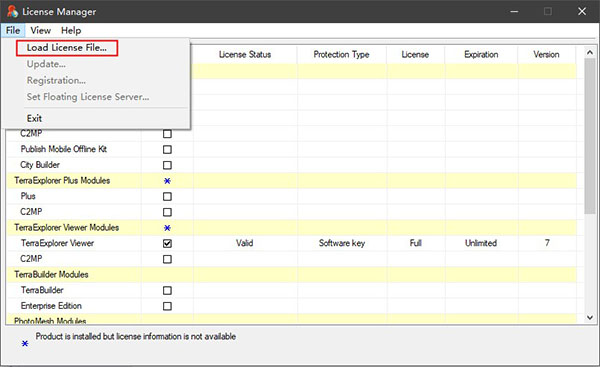Choose Load License File menu entry
The image size is (600, 367).
(67, 48)
